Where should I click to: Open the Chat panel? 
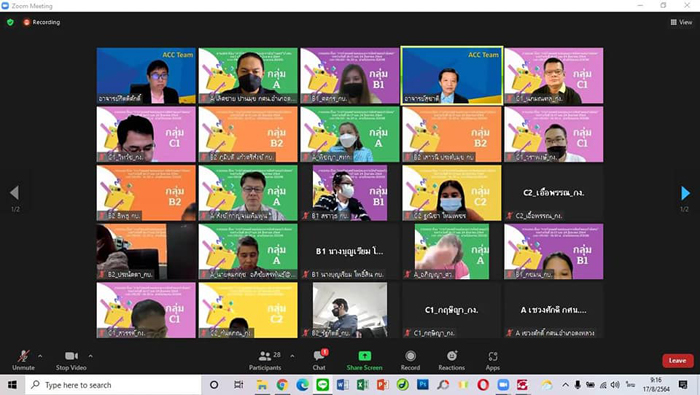click(320, 361)
